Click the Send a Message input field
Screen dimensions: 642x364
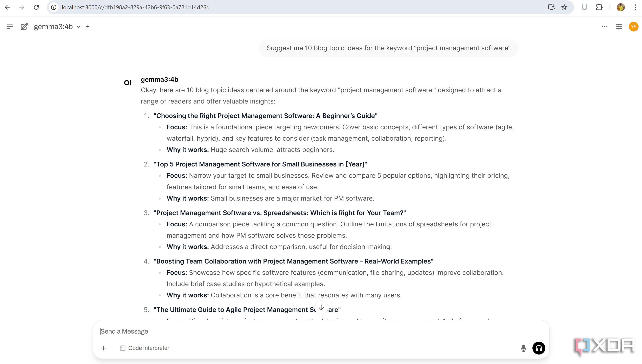(321, 331)
